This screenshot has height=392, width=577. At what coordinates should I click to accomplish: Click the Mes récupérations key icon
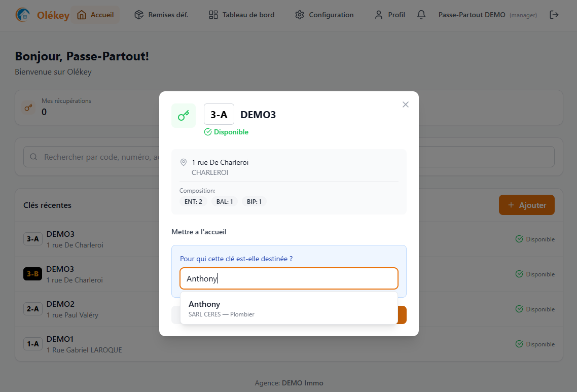29,108
